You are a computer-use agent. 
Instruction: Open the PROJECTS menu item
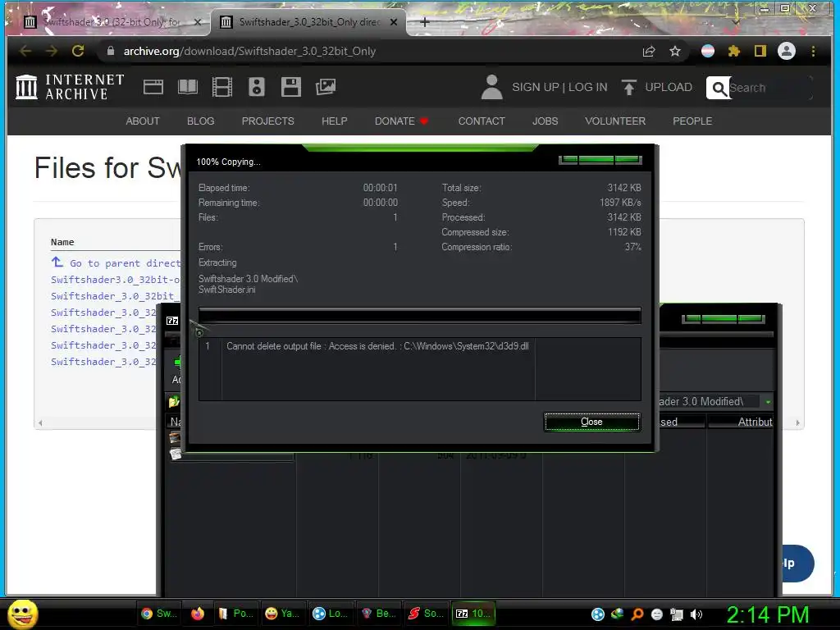tap(268, 121)
